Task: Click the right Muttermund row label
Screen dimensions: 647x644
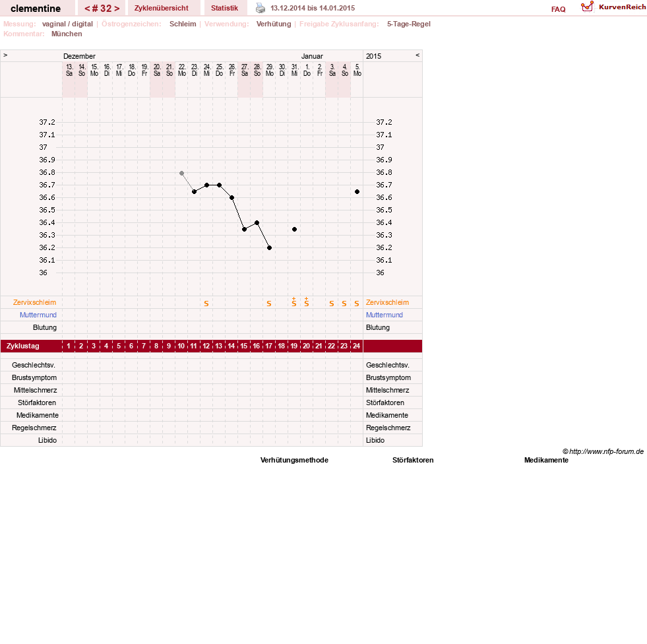Action: pyautogui.click(x=384, y=315)
